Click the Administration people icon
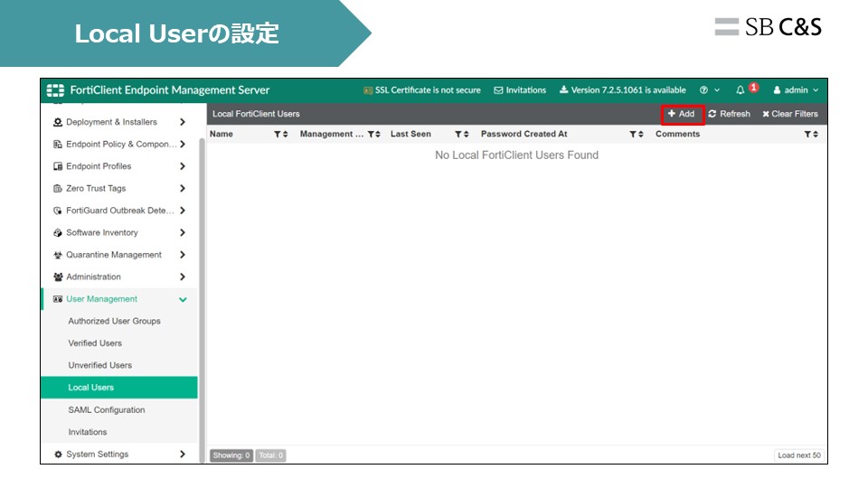This screenshot has height=488, width=868. coord(58,277)
